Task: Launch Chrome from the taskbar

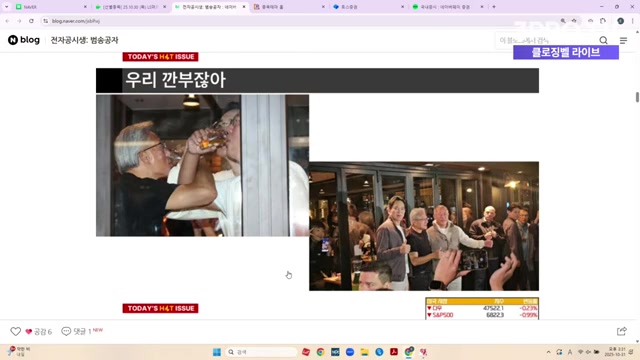Action: 320,352
